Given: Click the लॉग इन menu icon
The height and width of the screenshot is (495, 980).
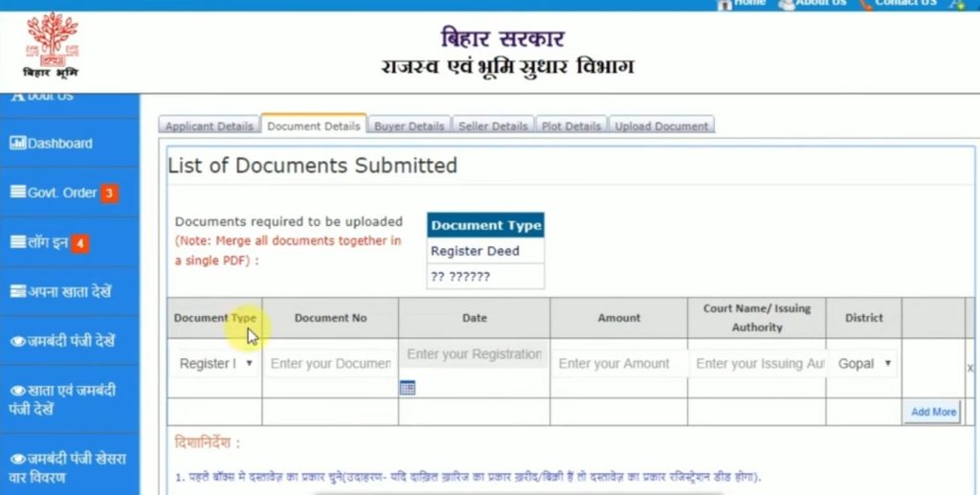Looking at the screenshot, I should click(x=18, y=242).
